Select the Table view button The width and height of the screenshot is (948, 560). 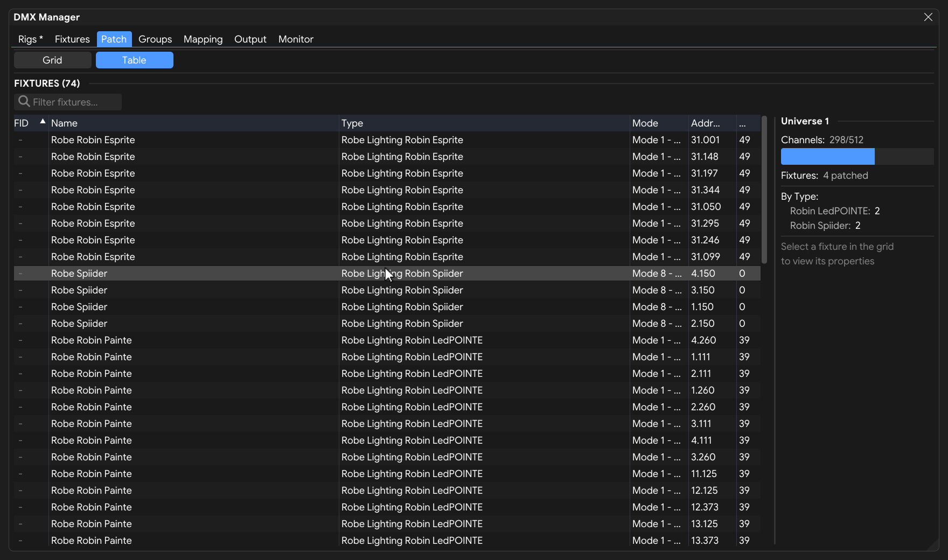(135, 60)
